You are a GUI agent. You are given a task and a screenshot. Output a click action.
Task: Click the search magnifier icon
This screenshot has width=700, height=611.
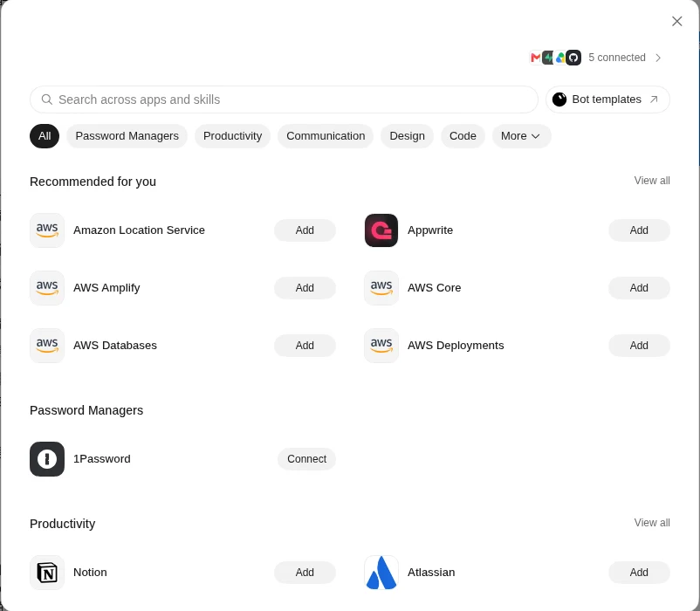click(47, 100)
